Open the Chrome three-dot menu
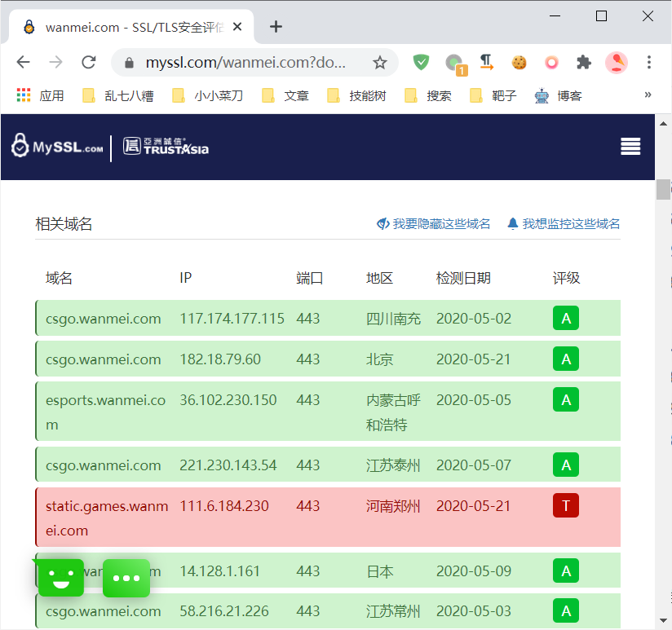The height and width of the screenshot is (630, 672). pos(649,63)
